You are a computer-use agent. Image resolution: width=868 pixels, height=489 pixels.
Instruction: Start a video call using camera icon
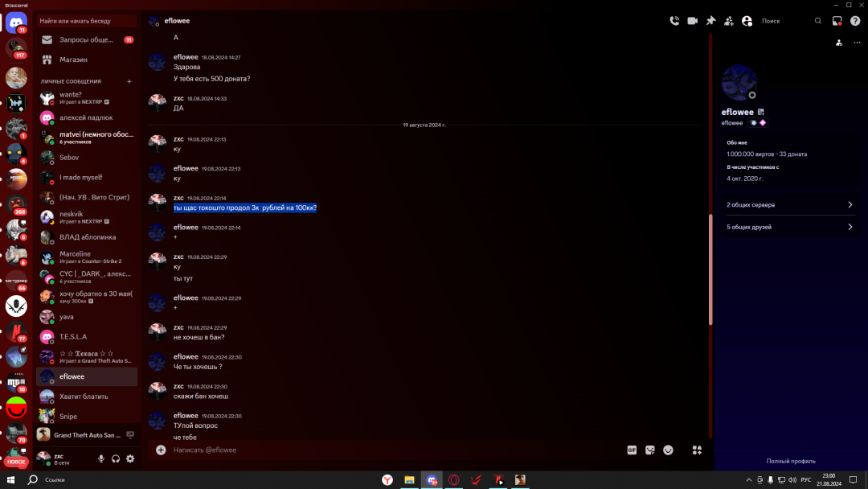click(692, 21)
